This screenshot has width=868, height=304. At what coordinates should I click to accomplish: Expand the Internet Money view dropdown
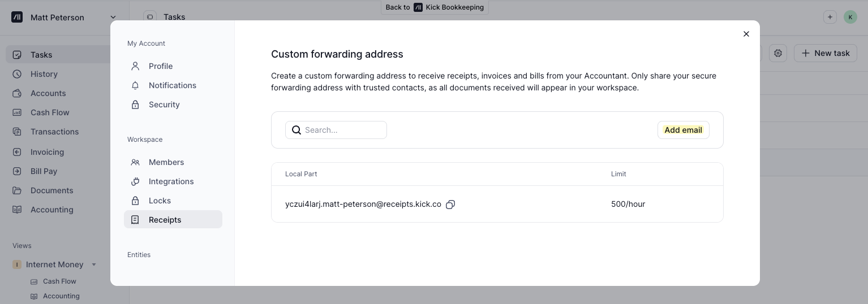pos(94,264)
